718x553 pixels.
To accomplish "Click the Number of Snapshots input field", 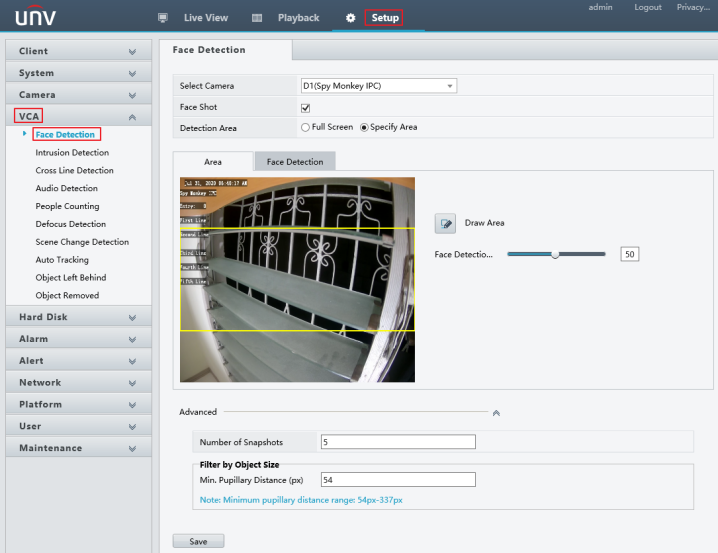I will pyautogui.click(x=398, y=442).
